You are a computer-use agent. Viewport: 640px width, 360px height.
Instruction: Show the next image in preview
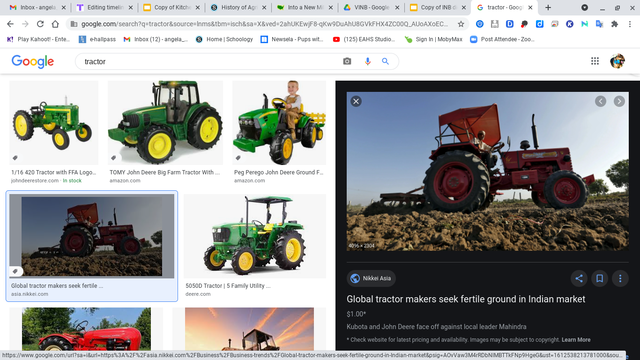[619, 101]
